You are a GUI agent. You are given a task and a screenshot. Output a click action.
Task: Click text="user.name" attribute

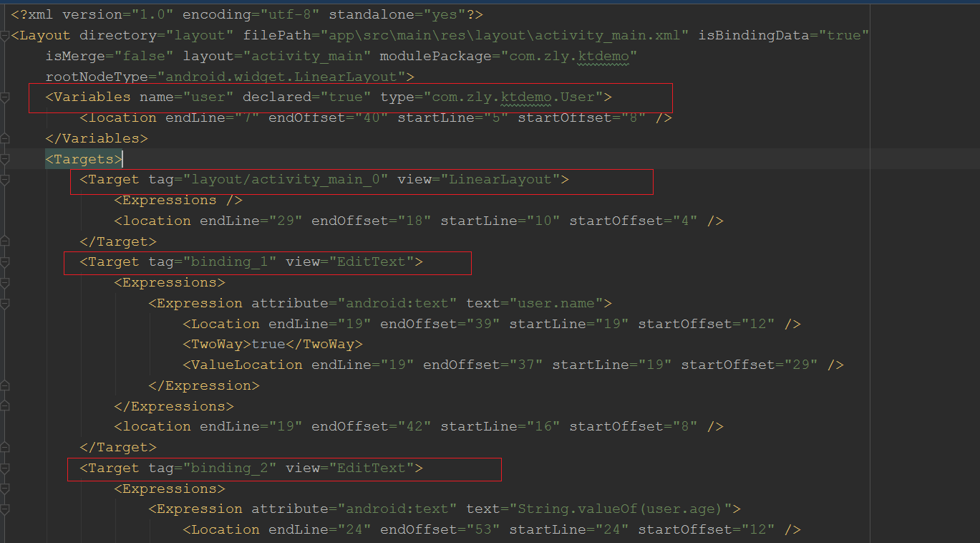tap(535, 303)
